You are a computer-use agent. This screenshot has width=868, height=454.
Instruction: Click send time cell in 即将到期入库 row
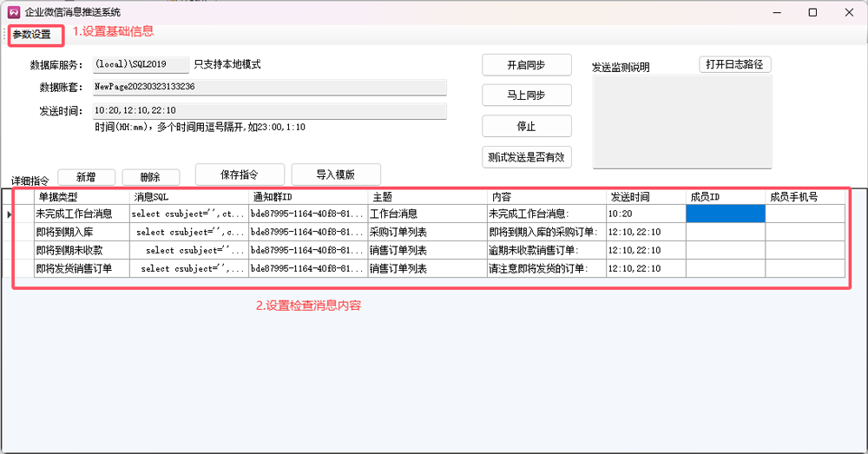click(646, 232)
